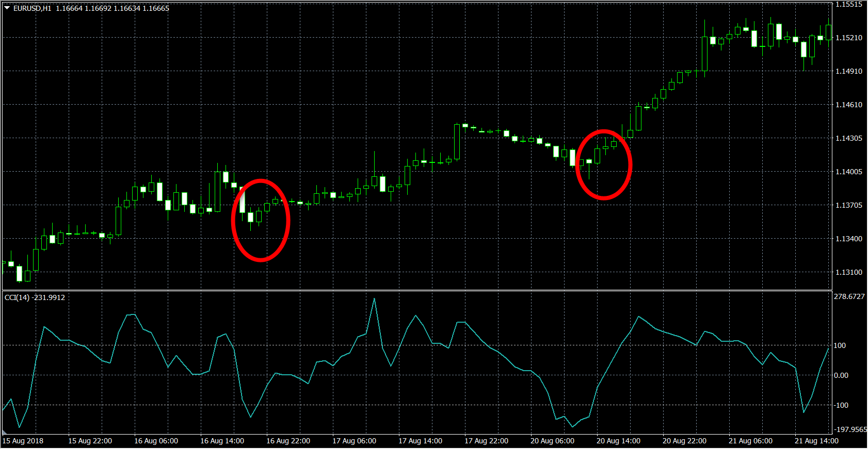Viewport: 868px width, 449px height.
Task: Click the 20 Aug 06:00 time label
Action: 552,441
